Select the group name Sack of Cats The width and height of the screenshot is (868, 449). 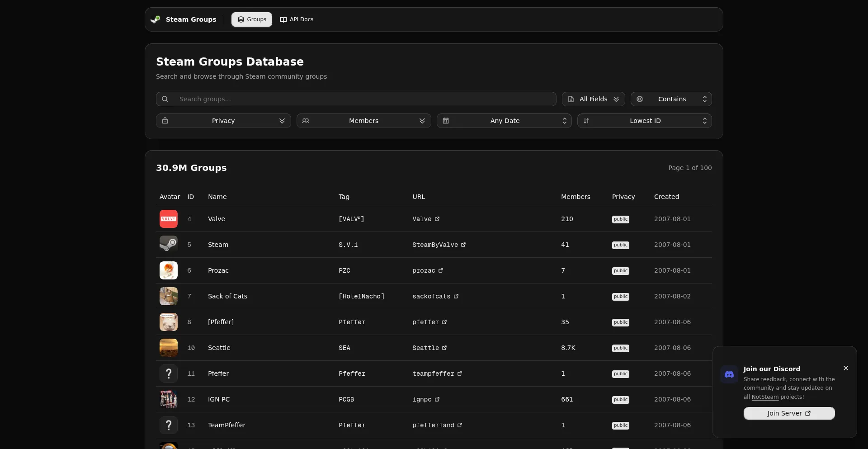click(227, 296)
